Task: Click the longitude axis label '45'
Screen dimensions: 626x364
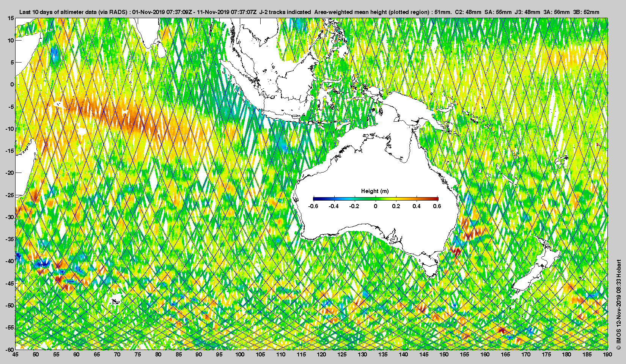Action: pyautogui.click(x=15, y=355)
